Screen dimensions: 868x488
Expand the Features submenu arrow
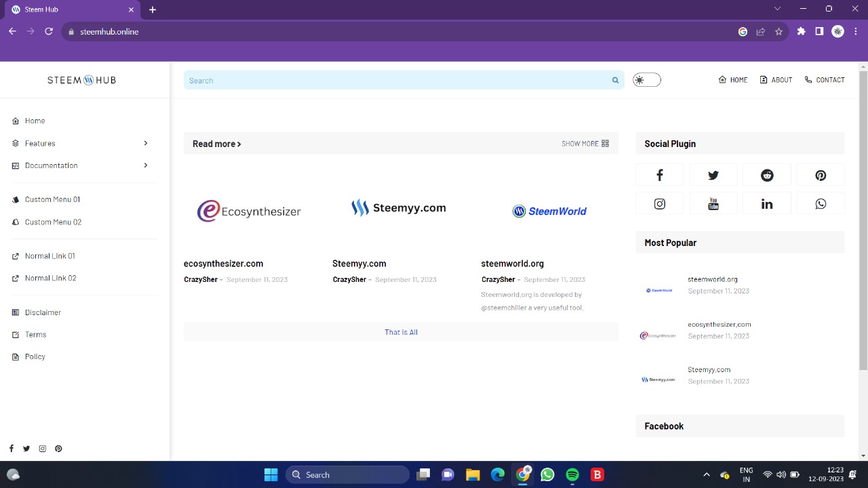tap(145, 143)
